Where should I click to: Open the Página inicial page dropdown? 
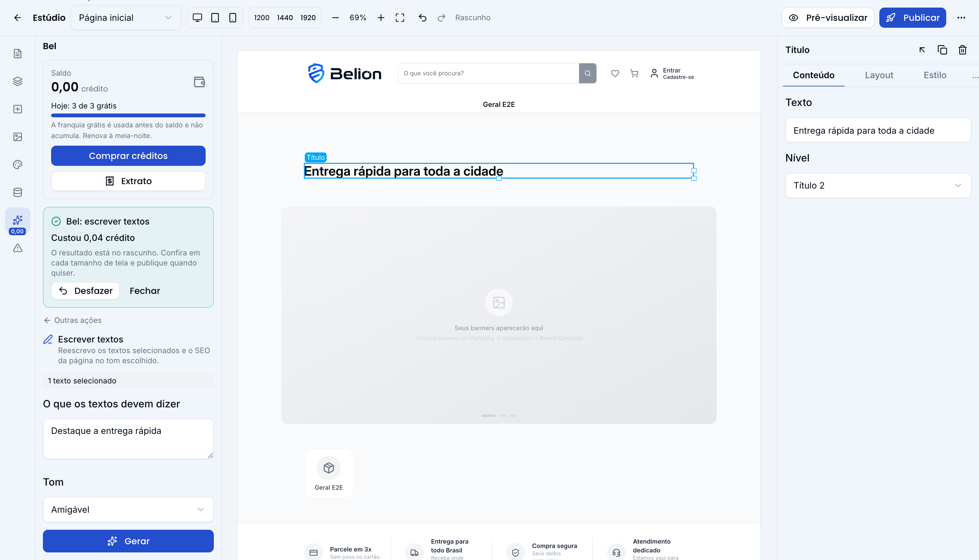click(126, 18)
